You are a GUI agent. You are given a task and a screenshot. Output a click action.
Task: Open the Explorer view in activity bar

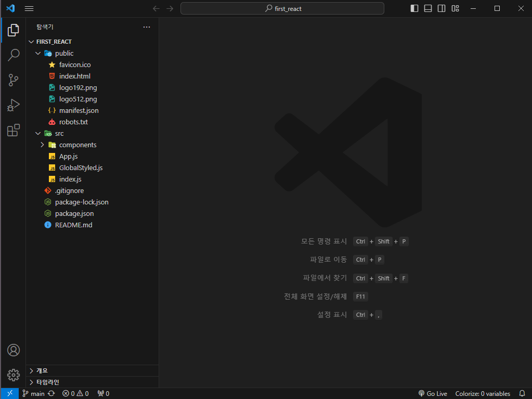point(13,30)
